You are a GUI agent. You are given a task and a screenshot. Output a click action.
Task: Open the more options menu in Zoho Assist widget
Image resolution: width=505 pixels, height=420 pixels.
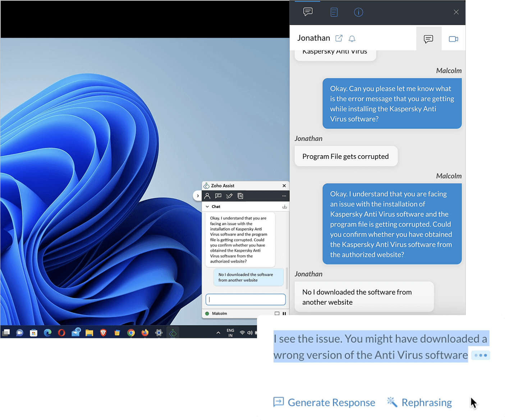[284, 196]
